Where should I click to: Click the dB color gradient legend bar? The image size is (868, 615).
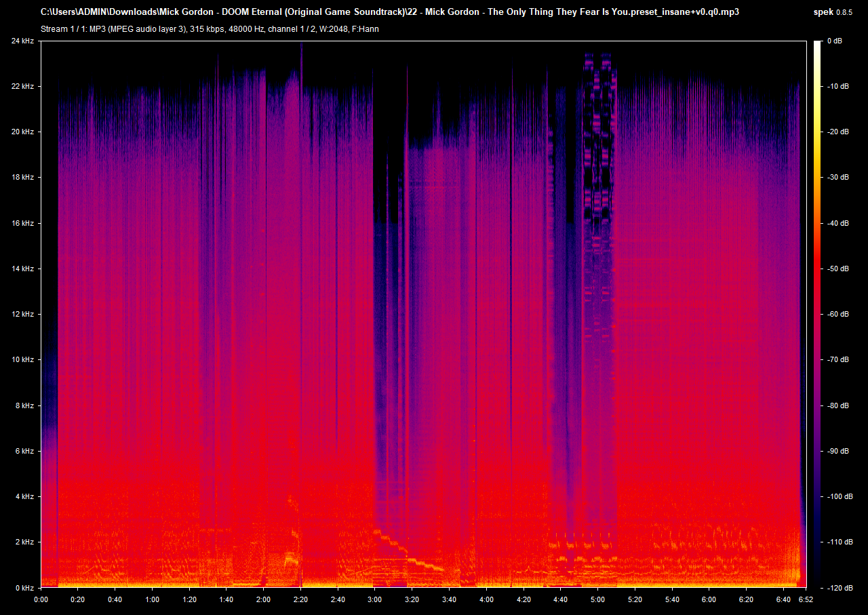817,315
